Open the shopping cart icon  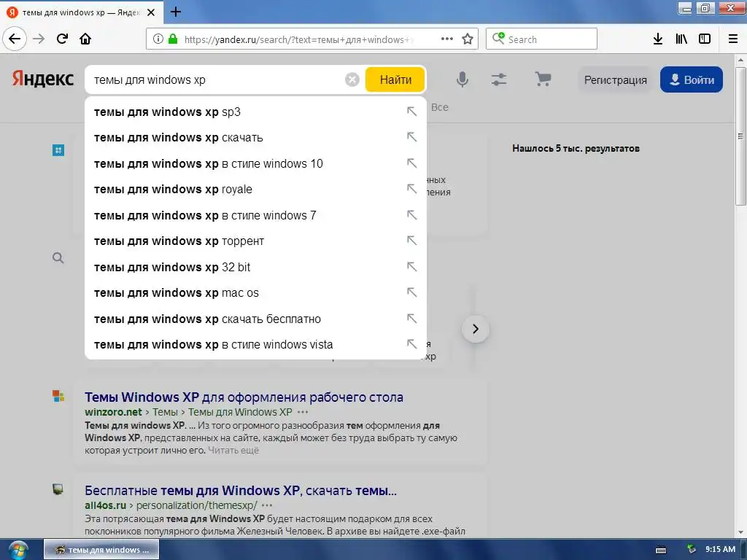coord(543,79)
